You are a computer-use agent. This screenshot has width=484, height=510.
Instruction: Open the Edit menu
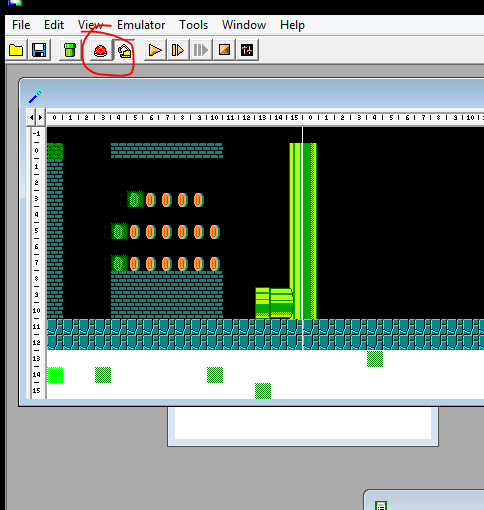54,25
